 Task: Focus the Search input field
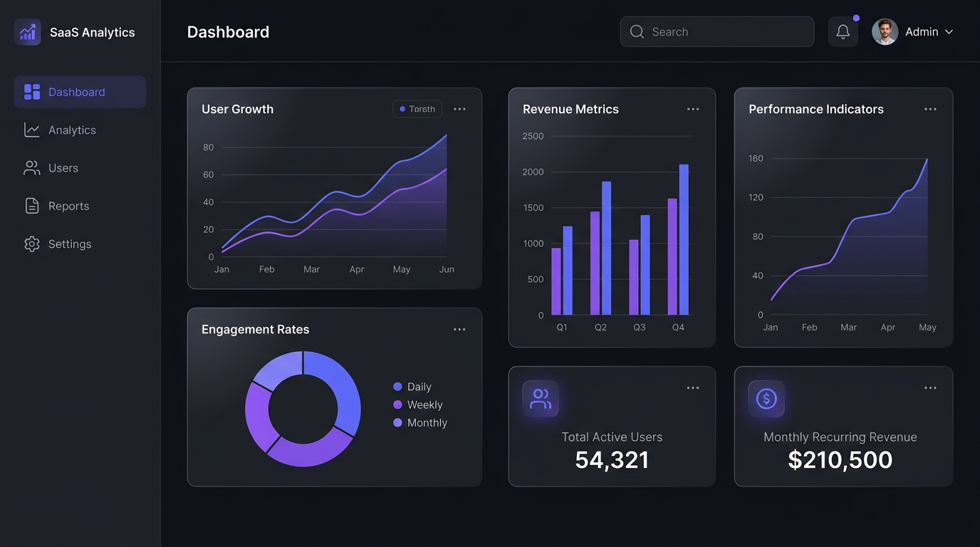[717, 32]
